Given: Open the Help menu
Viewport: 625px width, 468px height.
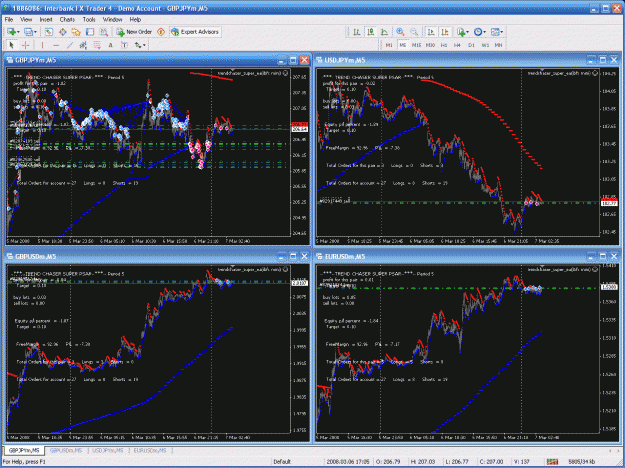Looking at the screenshot, I should click(135, 19).
